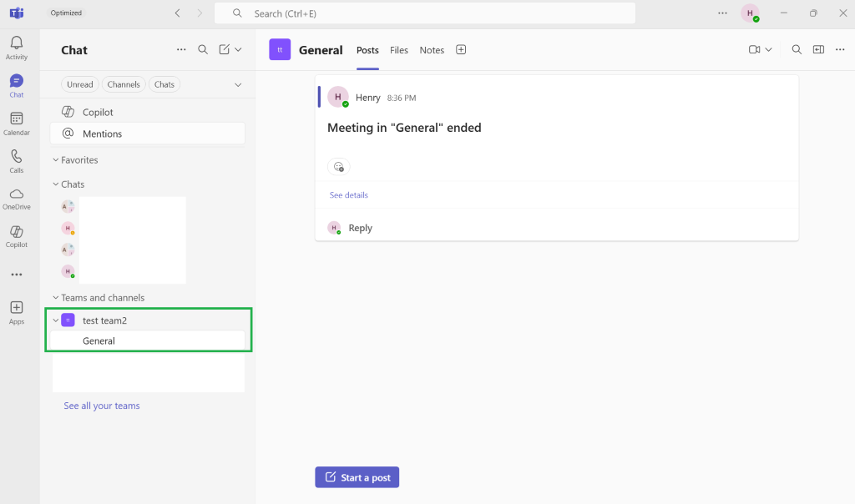855x504 pixels.
Task: Collapse the Teams and channels section
Action: [x=56, y=298]
